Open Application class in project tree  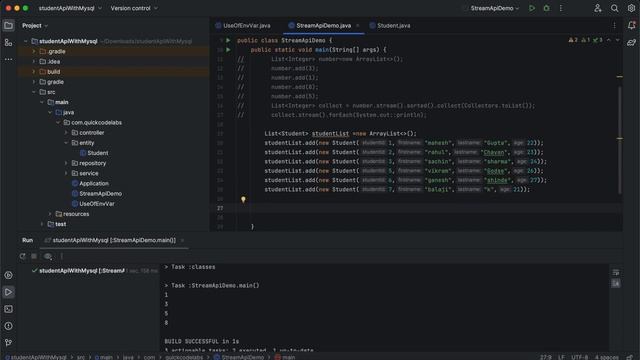[x=90, y=184]
